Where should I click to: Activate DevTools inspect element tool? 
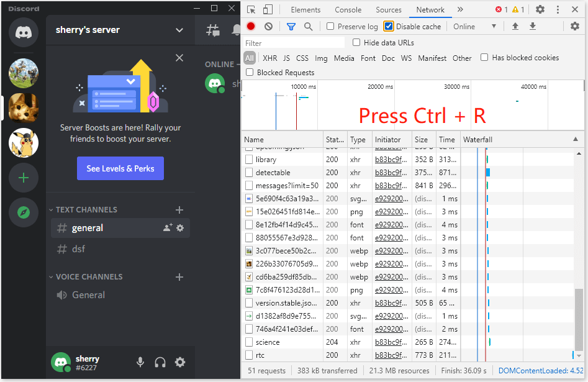point(251,10)
